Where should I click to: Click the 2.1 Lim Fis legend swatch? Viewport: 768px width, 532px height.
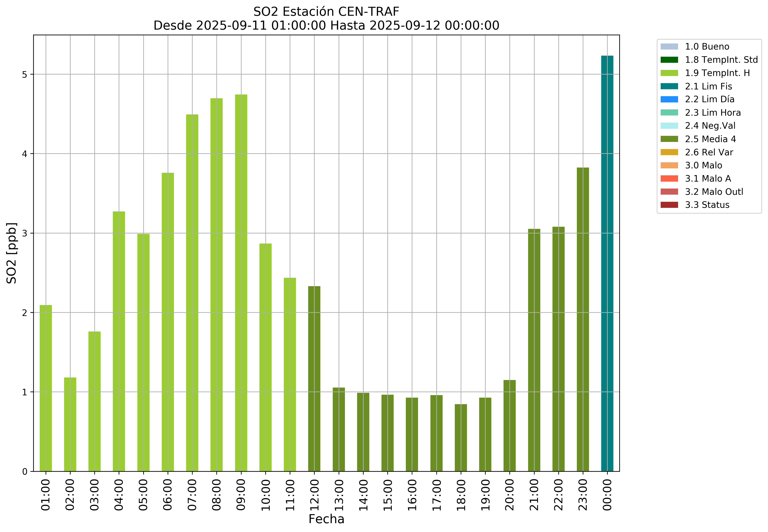[x=669, y=86]
